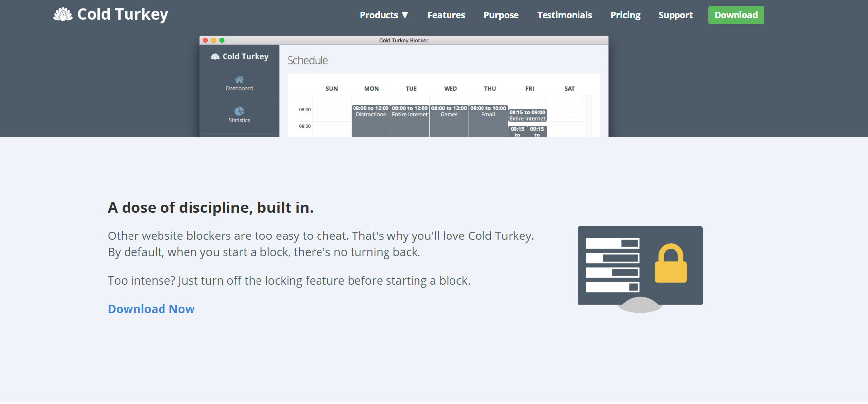This screenshot has width=868, height=404.
Task: Open the Statistics pie chart icon
Action: [x=239, y=111]
